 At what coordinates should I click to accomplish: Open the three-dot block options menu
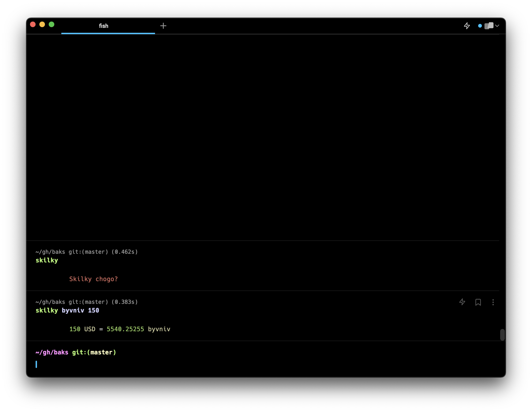493,302
